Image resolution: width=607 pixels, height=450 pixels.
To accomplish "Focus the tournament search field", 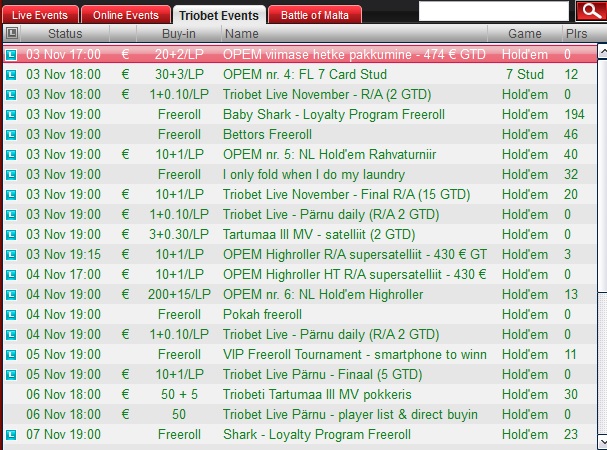I will coord(494,11).
